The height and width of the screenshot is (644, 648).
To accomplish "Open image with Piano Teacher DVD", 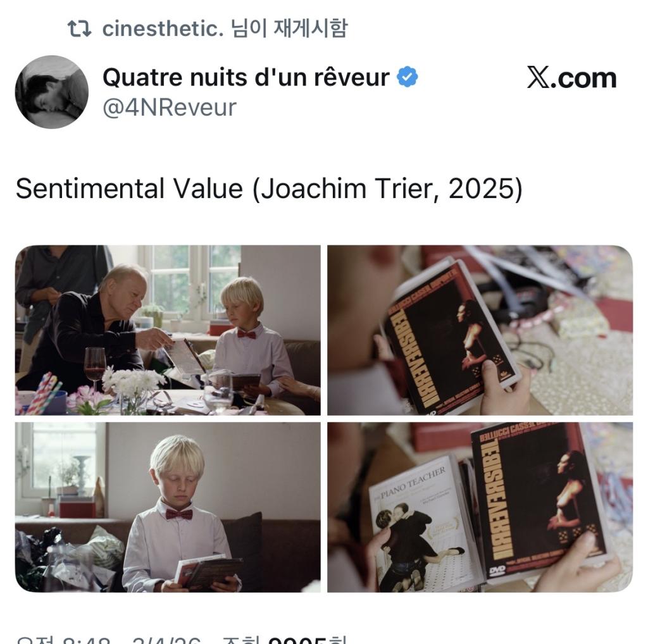I will [480, 507].
